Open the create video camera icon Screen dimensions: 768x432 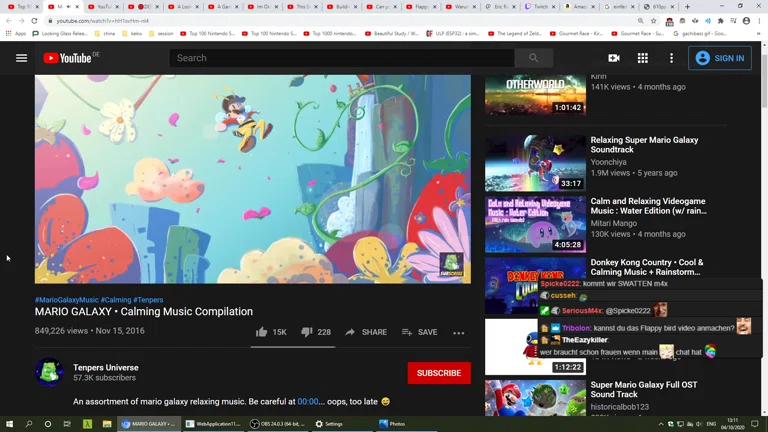pos(614,58)
